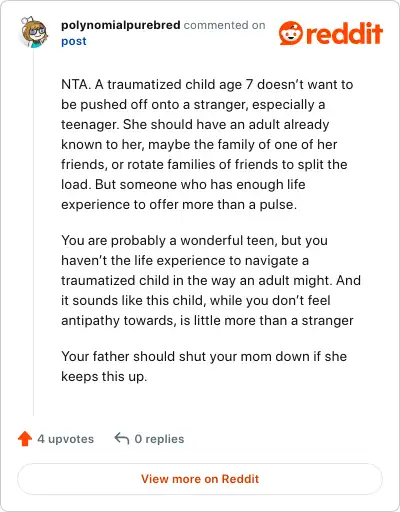This screenshot has height=512, width=400.
Task: Click the "4 upvotes" label
Action: 66,439
